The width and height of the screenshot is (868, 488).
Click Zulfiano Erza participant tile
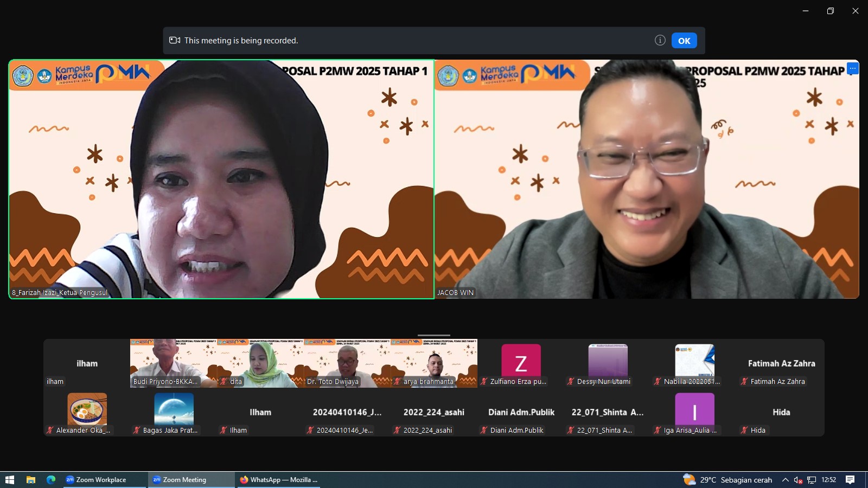521,363
